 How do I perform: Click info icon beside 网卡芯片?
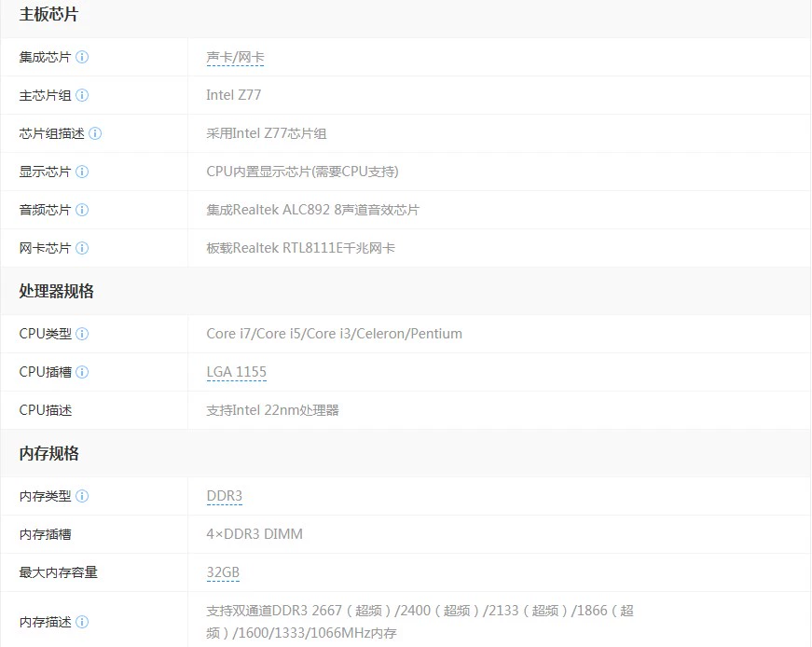click(x=82, y=248)
